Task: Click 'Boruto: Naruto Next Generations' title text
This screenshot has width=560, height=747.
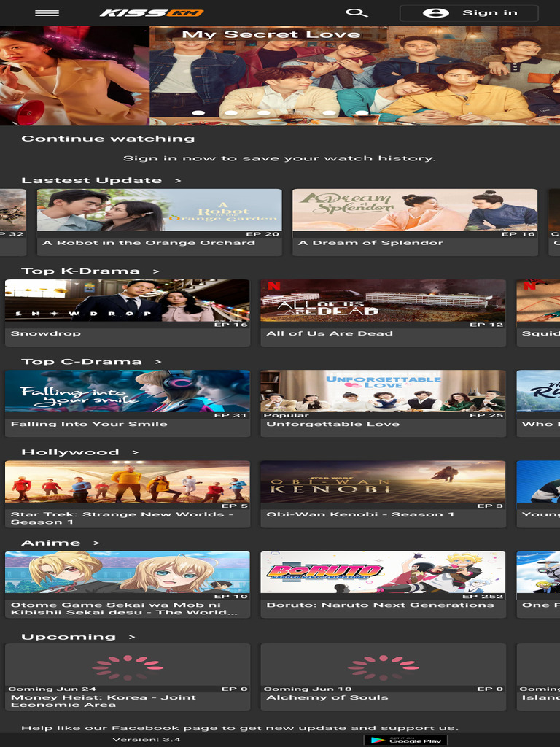Action: click(x=380, y=605)
